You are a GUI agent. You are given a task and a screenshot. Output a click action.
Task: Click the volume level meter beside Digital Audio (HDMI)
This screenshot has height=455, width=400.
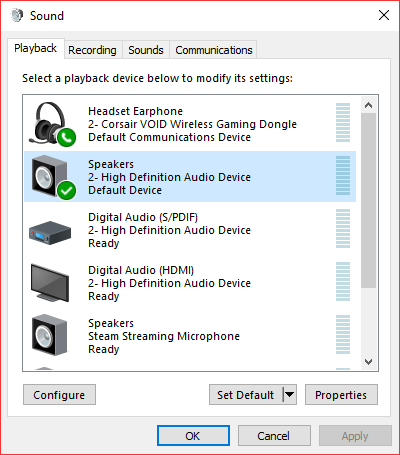[x=343, y=282]
